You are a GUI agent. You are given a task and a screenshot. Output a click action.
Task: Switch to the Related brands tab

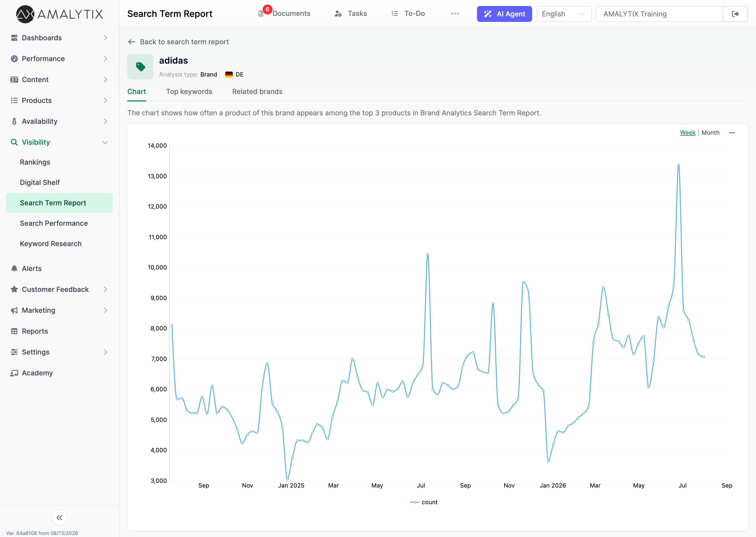coord(257,91)
